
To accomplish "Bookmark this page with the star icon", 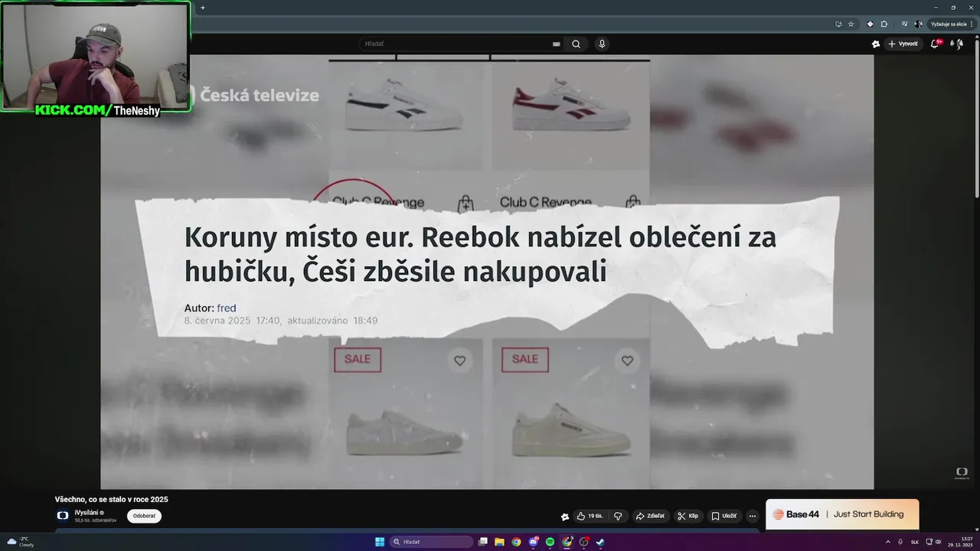I will point(851,24).
